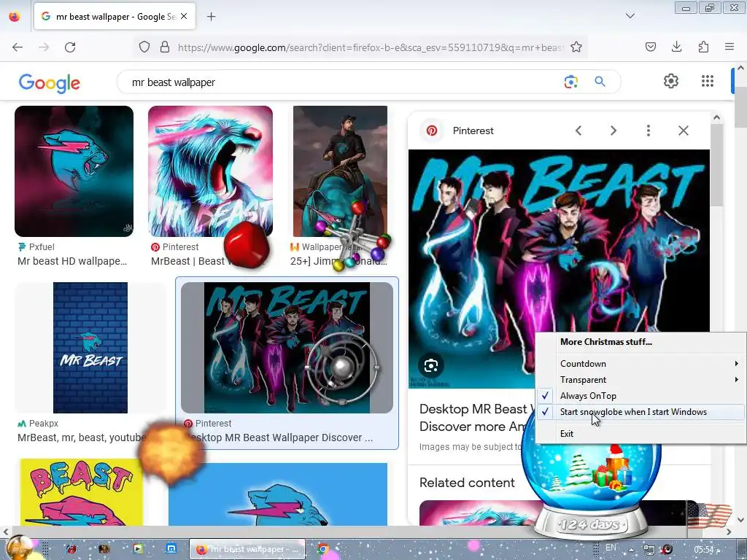Viewport: 747px width, 560px height.
Task: Click the American flag desktop gadget
Action: (x=710, y=516)
